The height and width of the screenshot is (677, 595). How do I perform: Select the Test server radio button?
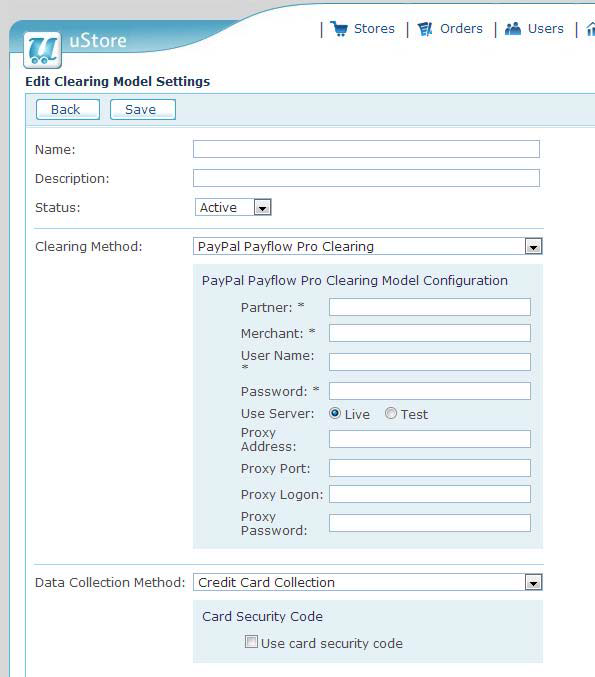pos(391,413)
